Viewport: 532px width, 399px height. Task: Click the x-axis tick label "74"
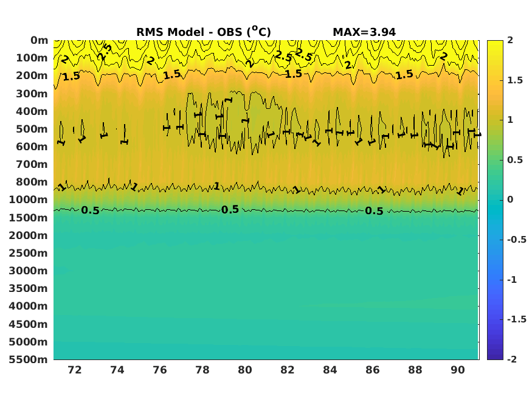coord(117,370)
